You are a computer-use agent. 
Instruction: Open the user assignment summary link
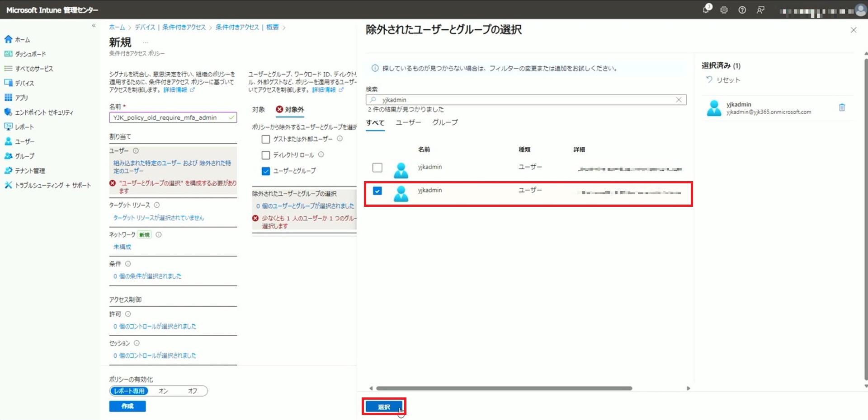(x=172, y=167)
